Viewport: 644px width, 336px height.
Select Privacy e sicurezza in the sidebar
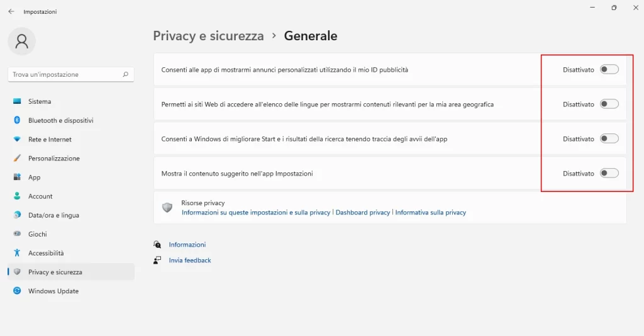[x=71, y=272]
